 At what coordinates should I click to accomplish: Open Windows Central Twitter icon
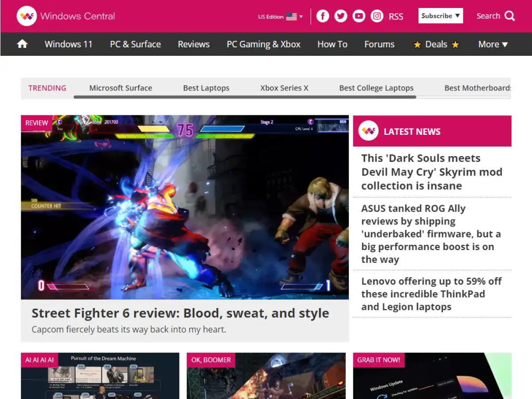[x=341, y=16]
